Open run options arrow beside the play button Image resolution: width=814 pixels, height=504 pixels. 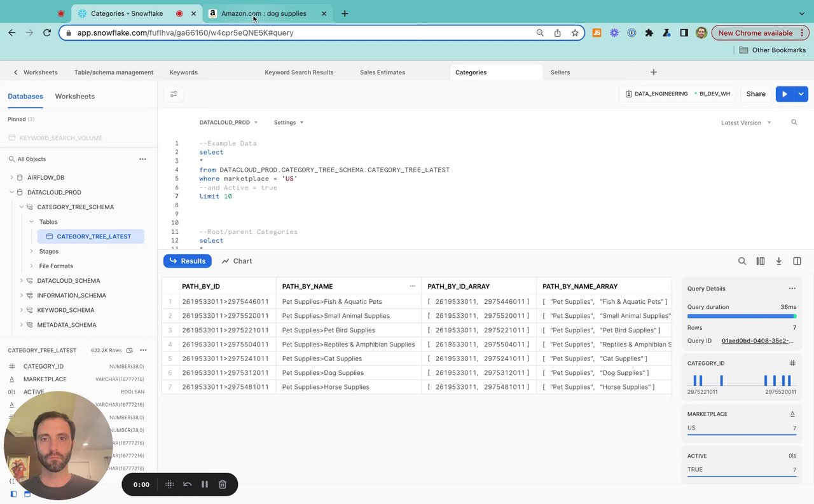click(801, 94)
